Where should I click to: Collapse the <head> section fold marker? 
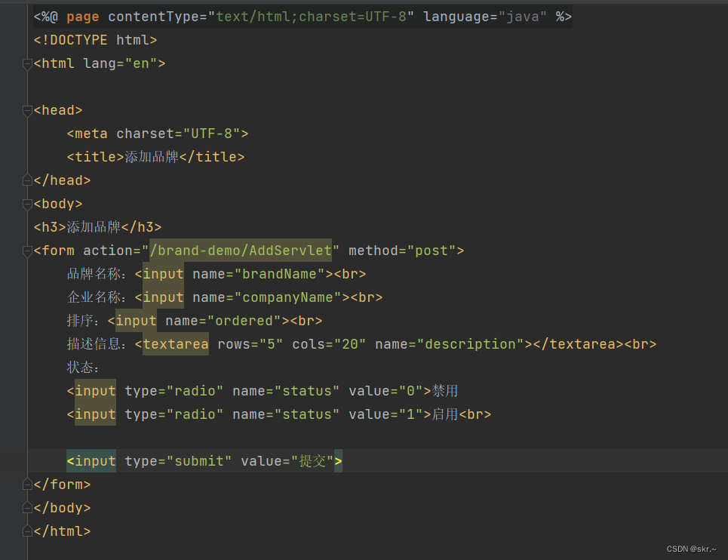(x=26, y=110)
